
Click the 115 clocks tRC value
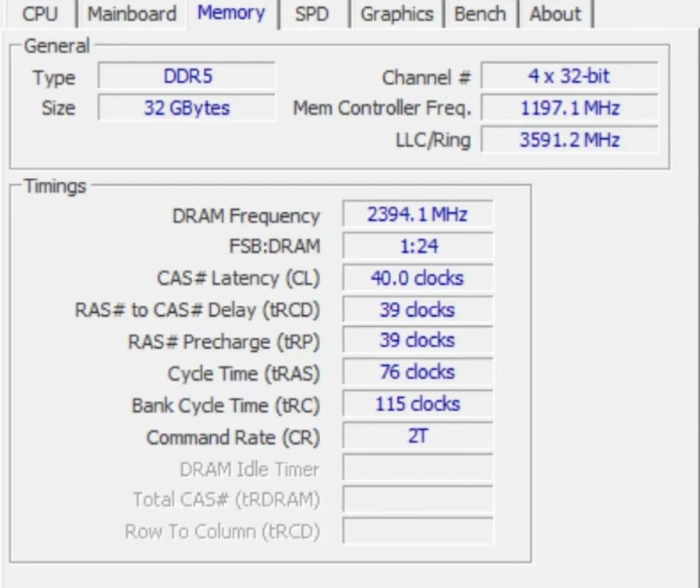click(417, 404)
